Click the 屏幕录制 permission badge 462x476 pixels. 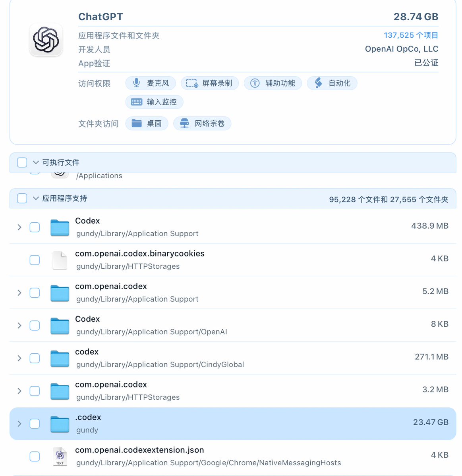[210, 83]
